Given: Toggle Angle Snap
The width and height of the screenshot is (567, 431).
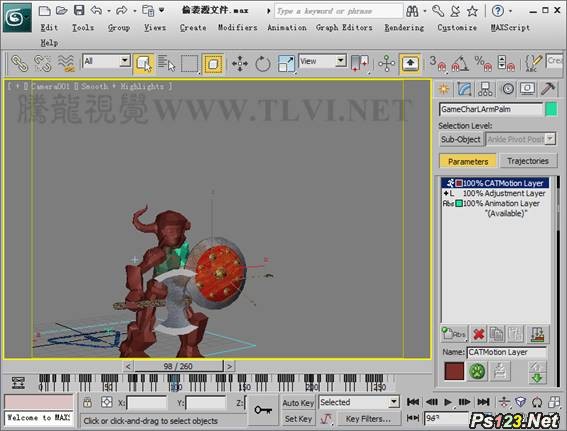Looking at the screenshot, I should [460, 63].
